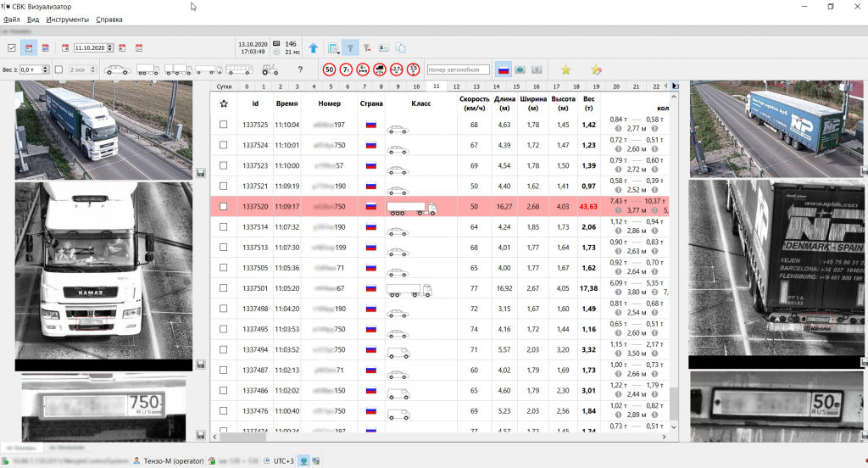Click the yellow star favorites icon
This screenshot has width=868, height=468.
[565, 70]
